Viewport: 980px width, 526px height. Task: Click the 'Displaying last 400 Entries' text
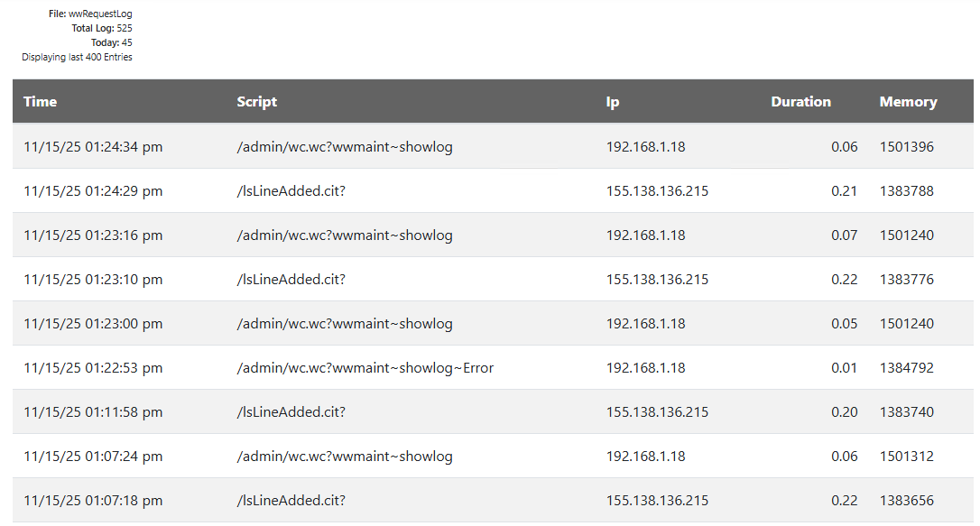click(77, 58)
